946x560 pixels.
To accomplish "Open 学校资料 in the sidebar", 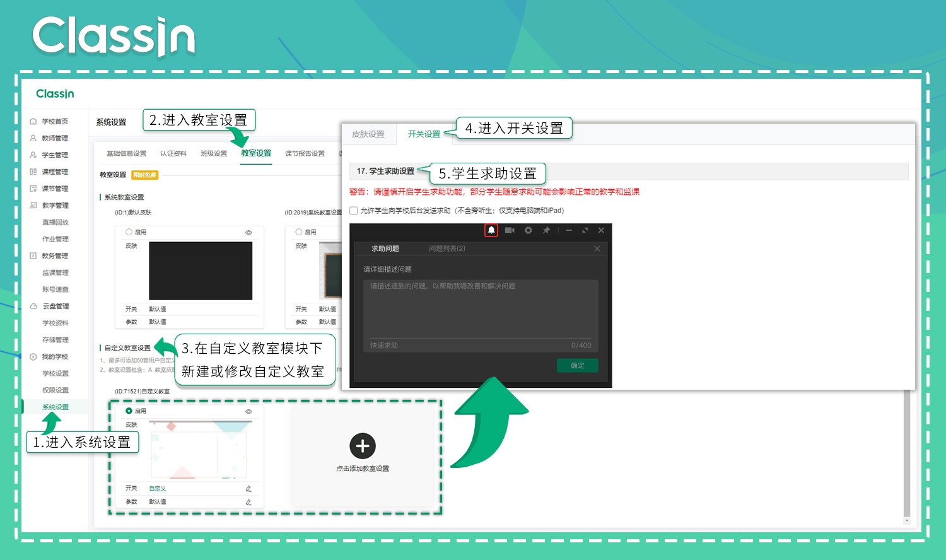I will pyautogui.click(x=55, y=323).
